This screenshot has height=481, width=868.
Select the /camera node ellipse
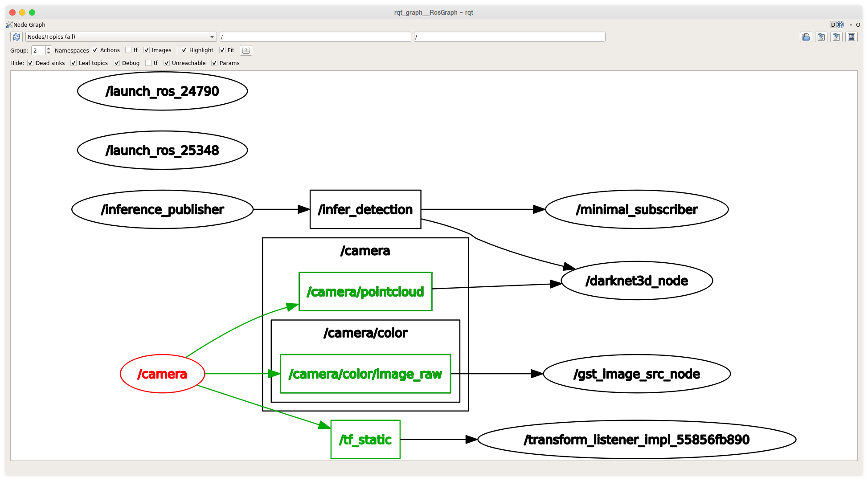pos(162,374)
